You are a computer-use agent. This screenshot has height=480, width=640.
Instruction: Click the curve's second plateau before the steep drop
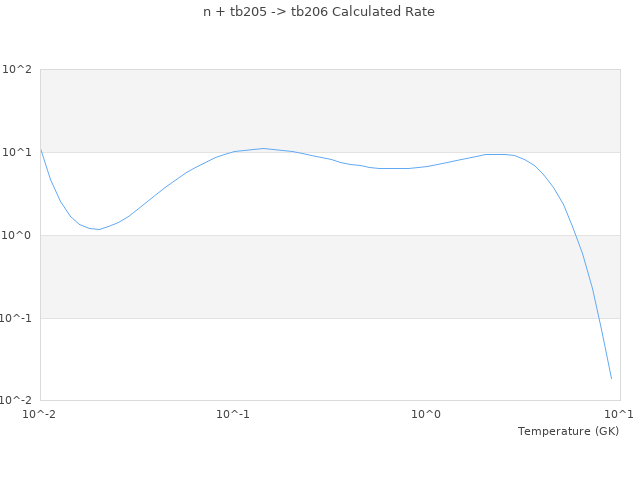click(497, 154)
